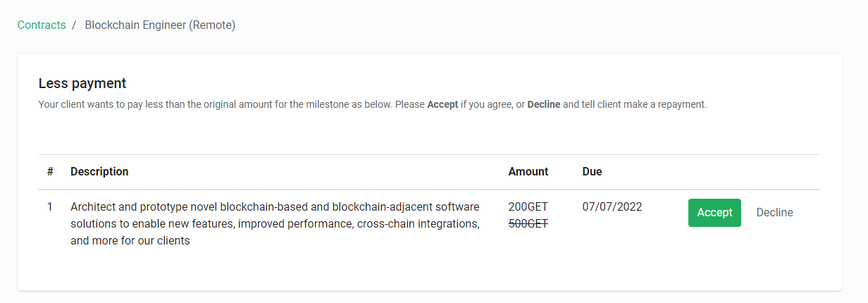Click the new 200GET amount

click(528, 207)
